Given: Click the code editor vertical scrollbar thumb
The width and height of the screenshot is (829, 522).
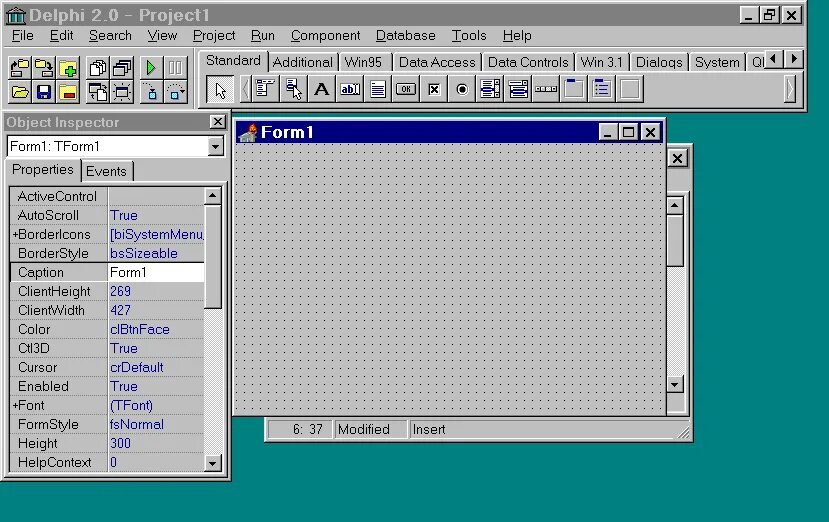Looking at the screenshot, I should pyautogui.click(x=675, y=241).
